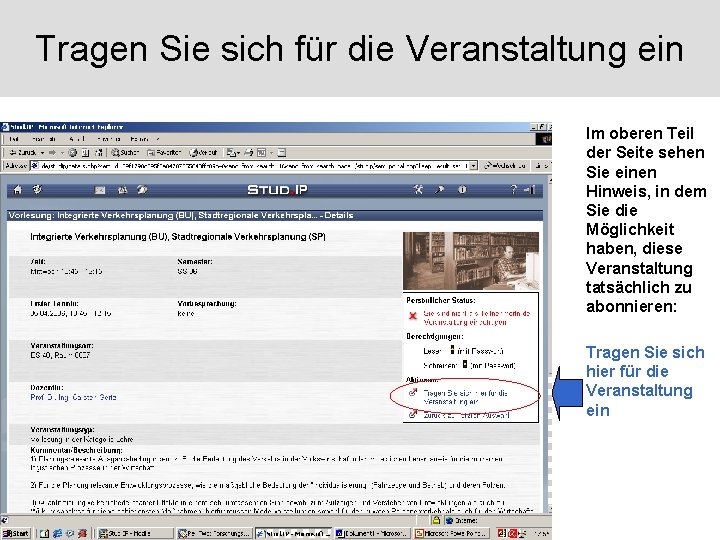This screenshot has height=540, width=720.
Task: Open the Favoriten toolbar button
Action: point(164,152)
